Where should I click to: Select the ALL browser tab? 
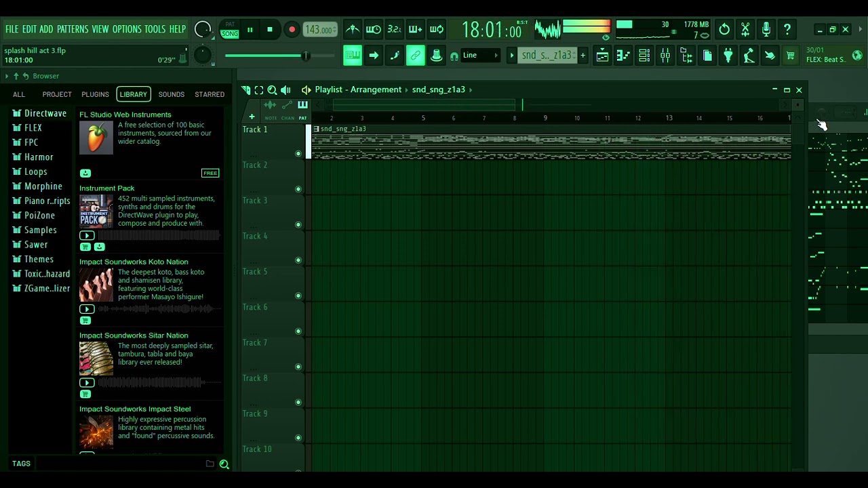click(19, 94)
